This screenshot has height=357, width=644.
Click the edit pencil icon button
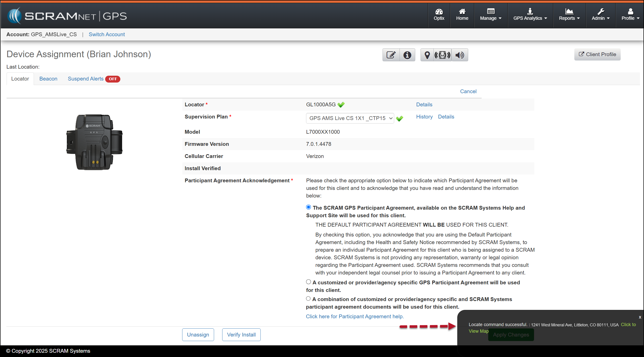point(391,55)
